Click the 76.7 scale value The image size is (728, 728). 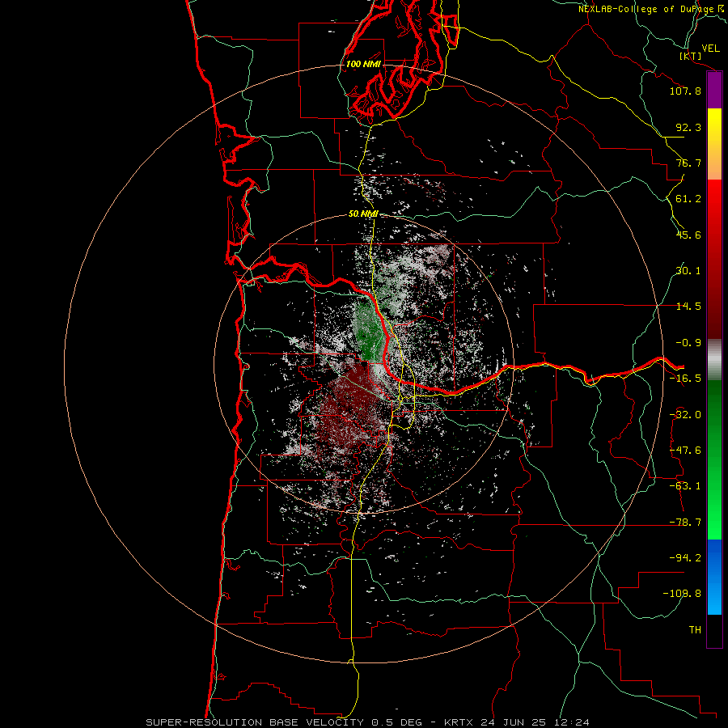pos(688,163)
